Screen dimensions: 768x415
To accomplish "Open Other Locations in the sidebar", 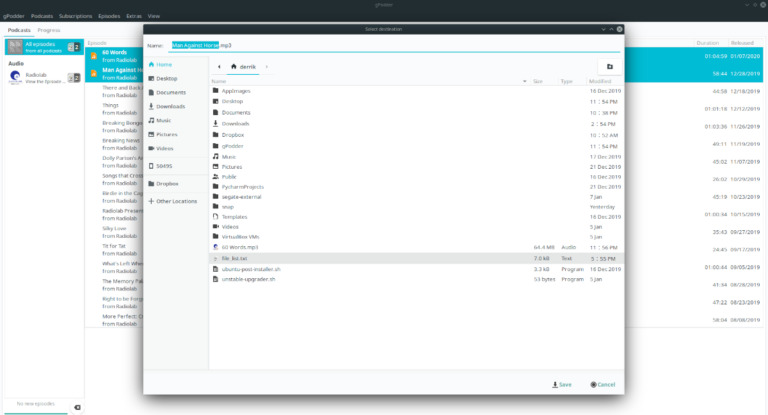I will 176,201.
